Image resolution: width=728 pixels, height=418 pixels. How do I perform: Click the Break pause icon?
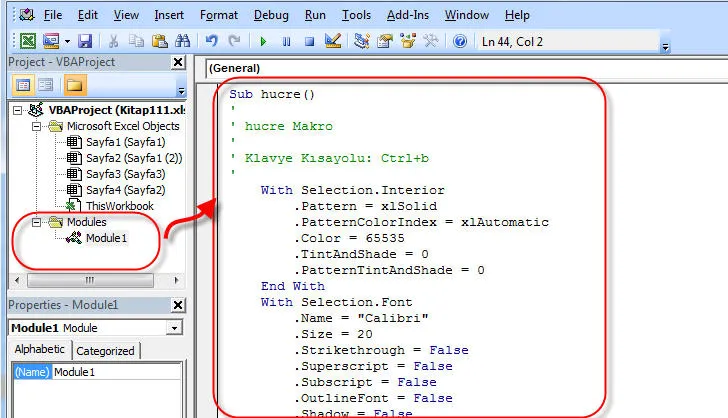tap(287, 42)
